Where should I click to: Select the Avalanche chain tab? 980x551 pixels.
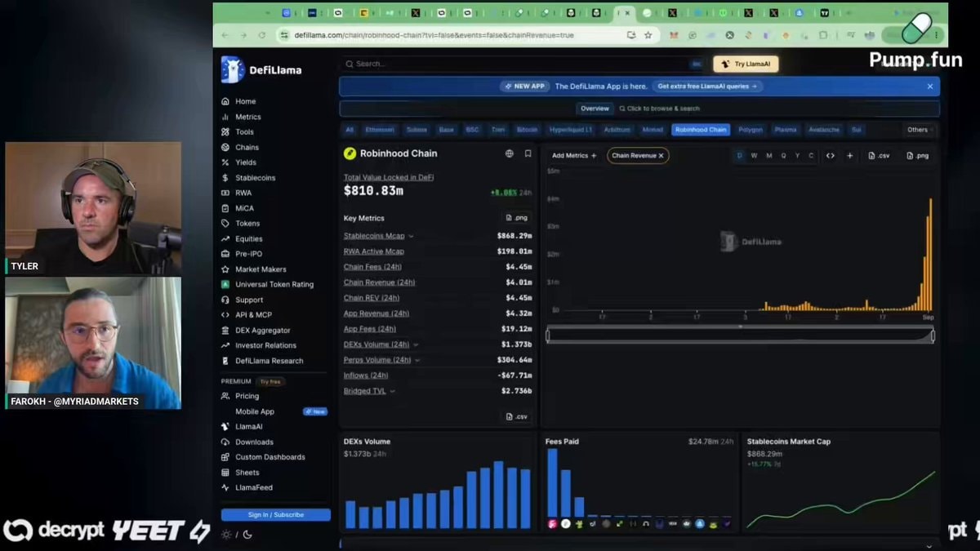pos(823,130)
